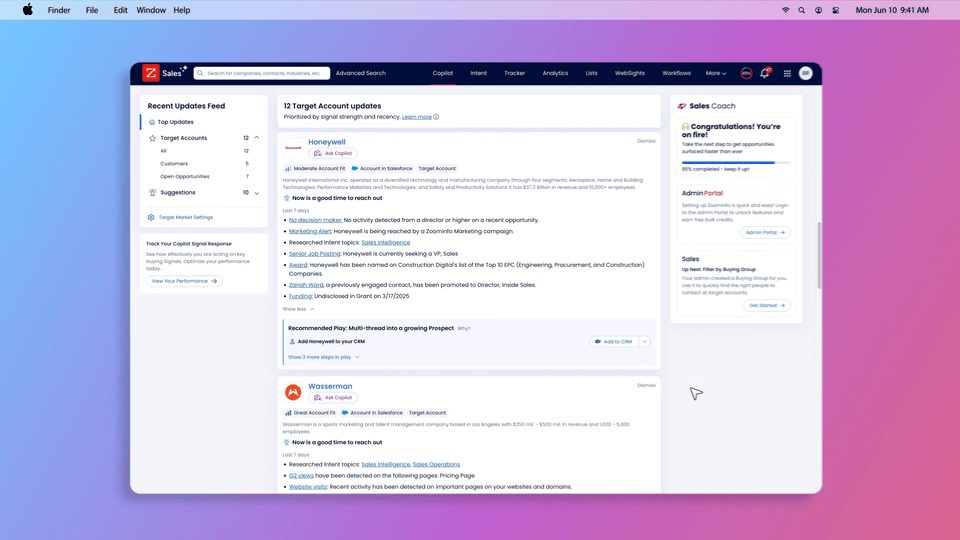The height and width of the screenshot is (540, 960).
Task: Open Spotlight search in the menu bar
Action: tap(801, 10)
